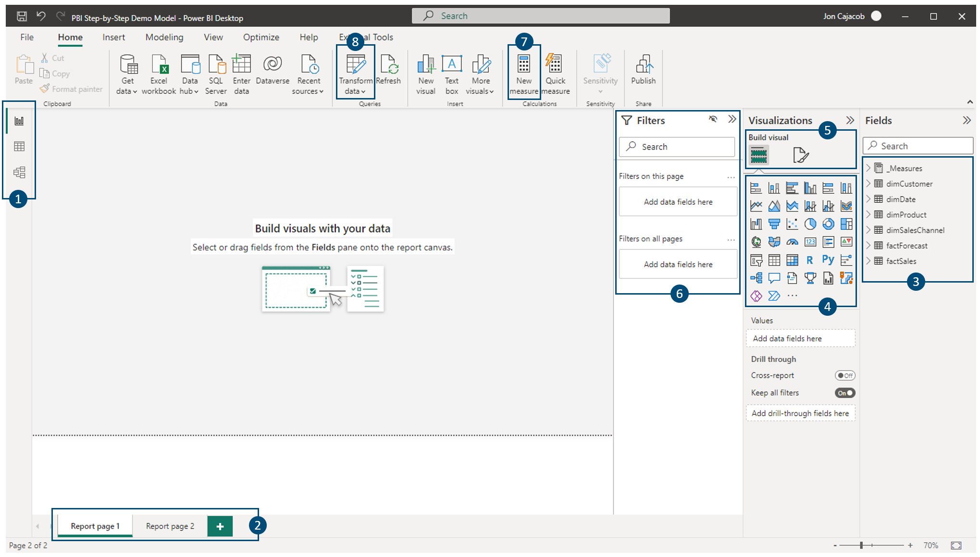
Task: Select the globe Map visual
Action: click(756, 242)
